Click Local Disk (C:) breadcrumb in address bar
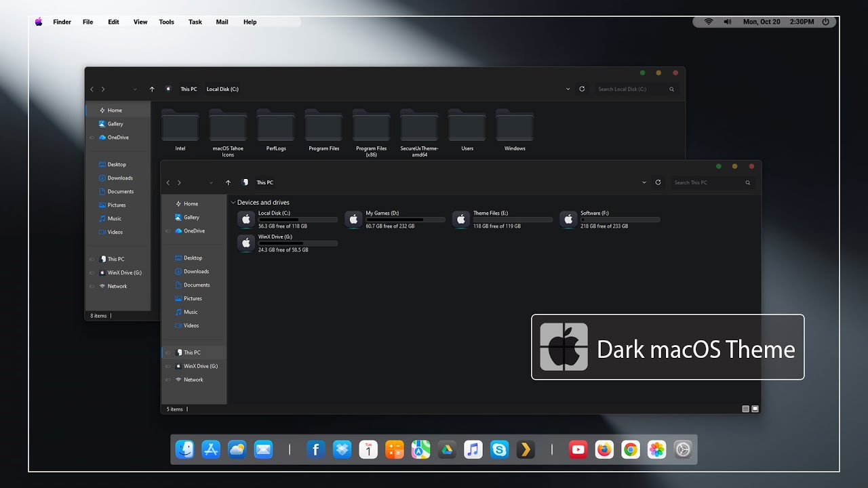Screen dimensions: 868x488 222,89
